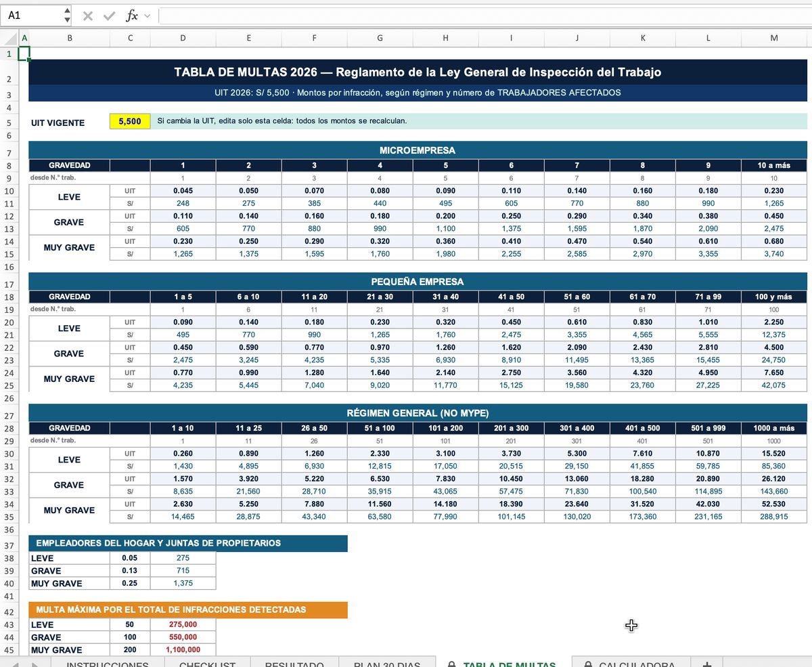This screenshot has height=667, width=812.
Task: Expand the fx dropdown chevron
Action: click(148, 16)
